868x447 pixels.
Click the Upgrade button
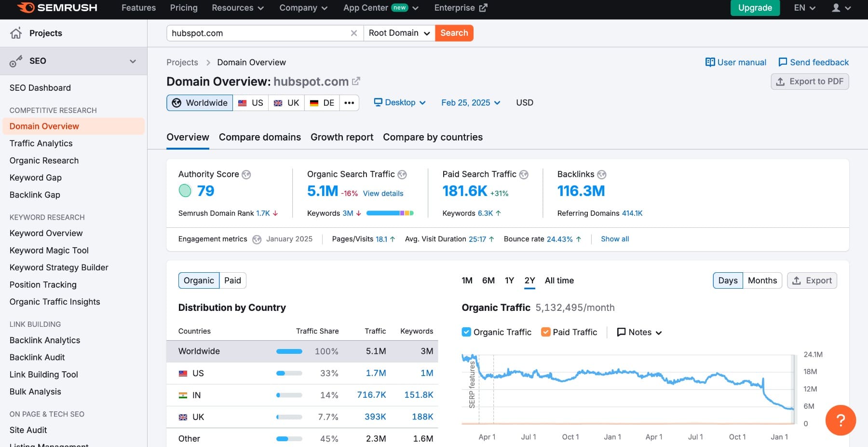tap(755, 8)
